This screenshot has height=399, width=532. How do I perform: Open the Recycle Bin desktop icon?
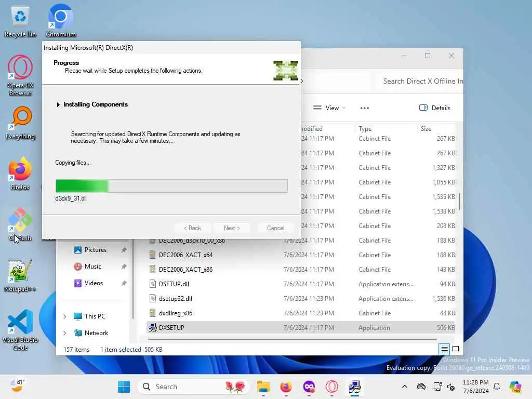click(x=20, y=22)
